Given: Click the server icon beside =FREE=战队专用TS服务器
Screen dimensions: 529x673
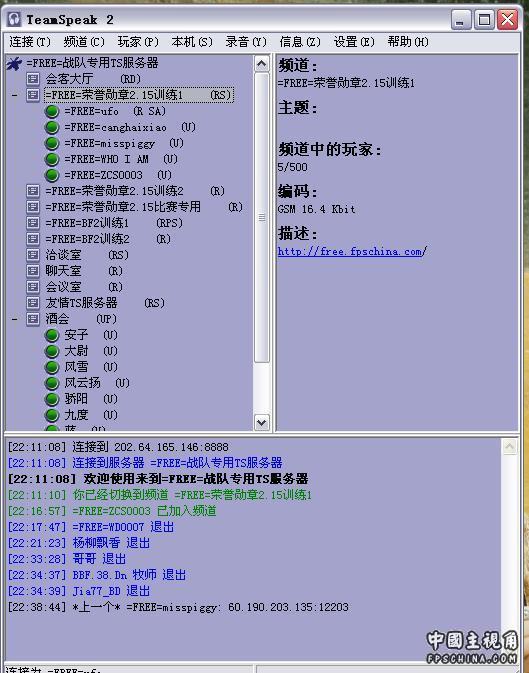Looking at the screenshot, I should pos(14,64).
